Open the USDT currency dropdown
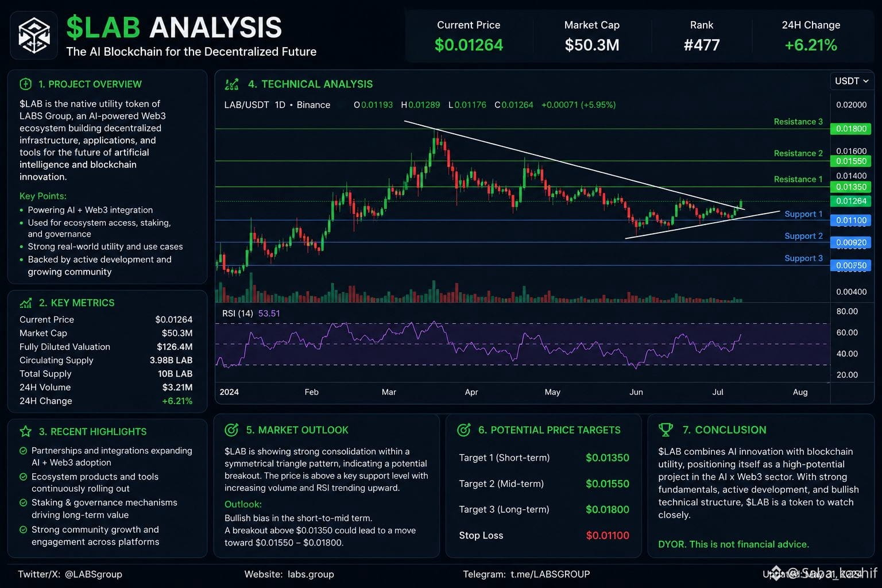Viewport: 882px width, 588px height. [851, 81]
